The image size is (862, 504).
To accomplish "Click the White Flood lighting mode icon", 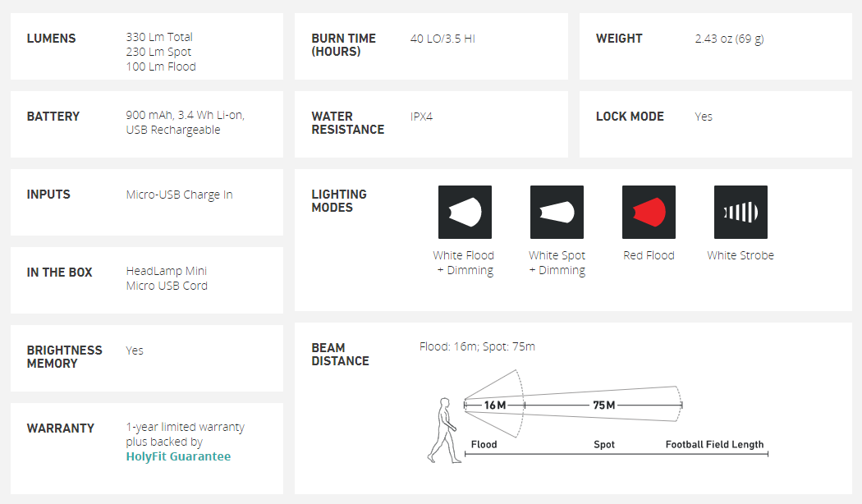I will pos(465,212).
